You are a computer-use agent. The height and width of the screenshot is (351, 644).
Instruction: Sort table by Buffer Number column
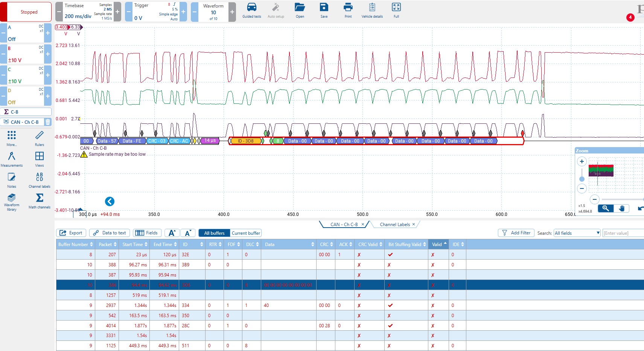coord(75,245)
